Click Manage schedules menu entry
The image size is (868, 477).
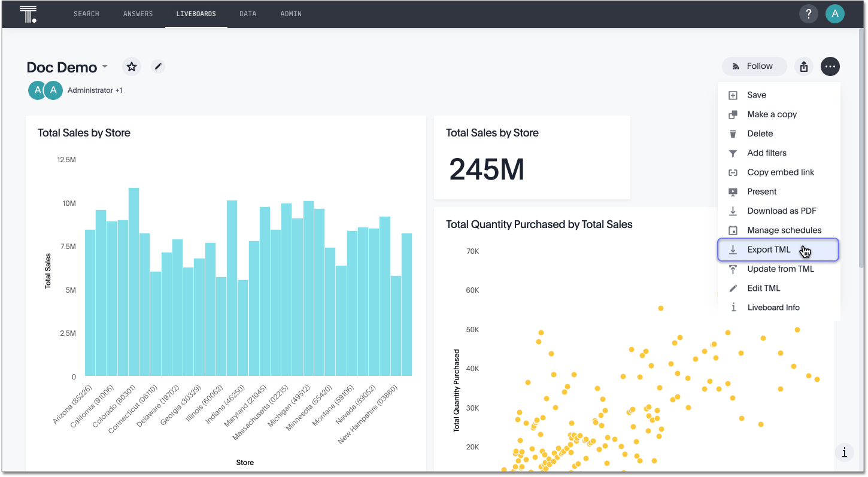784,230
